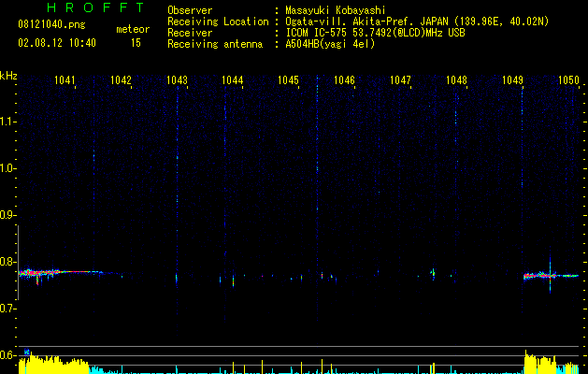
Task: Click the Receiving antenna label
Action: point(215,44)
